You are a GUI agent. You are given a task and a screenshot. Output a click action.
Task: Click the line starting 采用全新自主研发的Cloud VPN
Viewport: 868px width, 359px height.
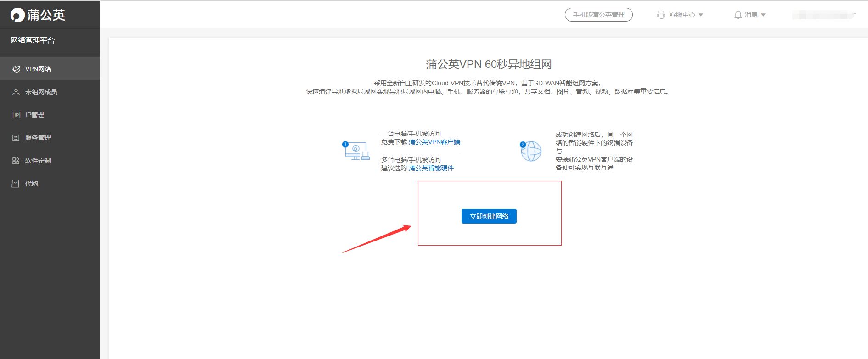(487, 83)
